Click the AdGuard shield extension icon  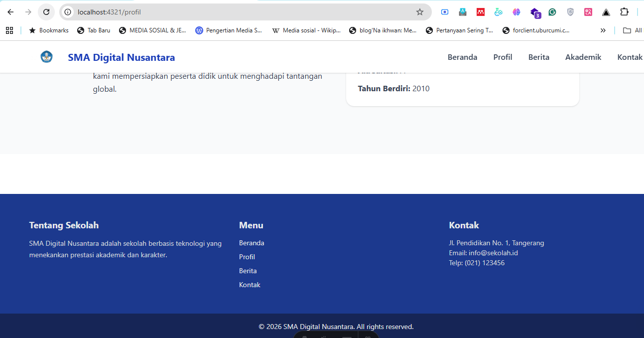(570, 12)
